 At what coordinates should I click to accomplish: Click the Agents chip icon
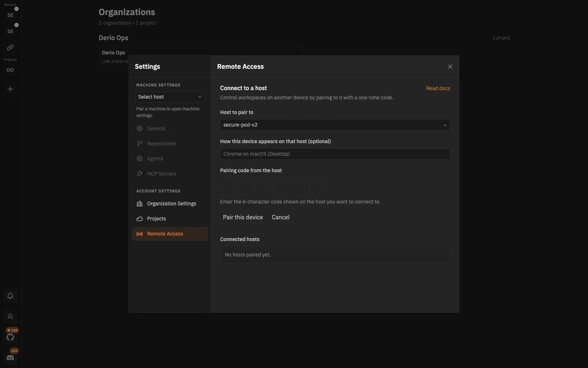140,159
